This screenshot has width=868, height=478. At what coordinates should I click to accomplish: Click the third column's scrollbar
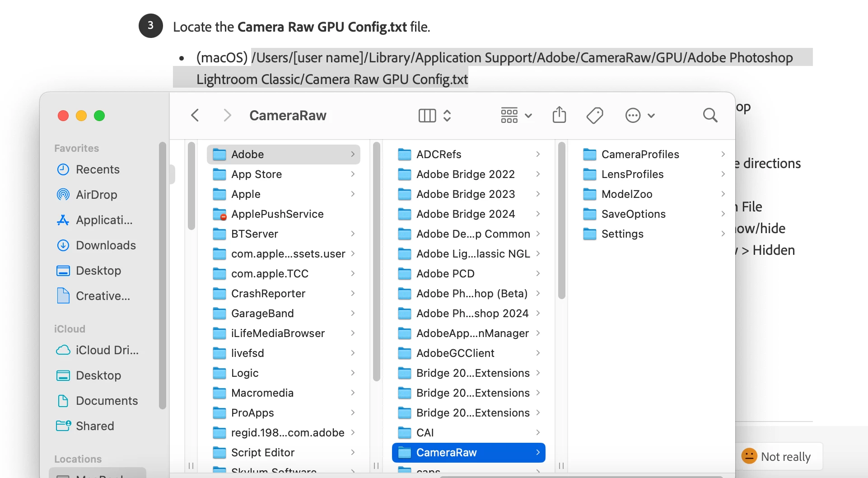562,220
